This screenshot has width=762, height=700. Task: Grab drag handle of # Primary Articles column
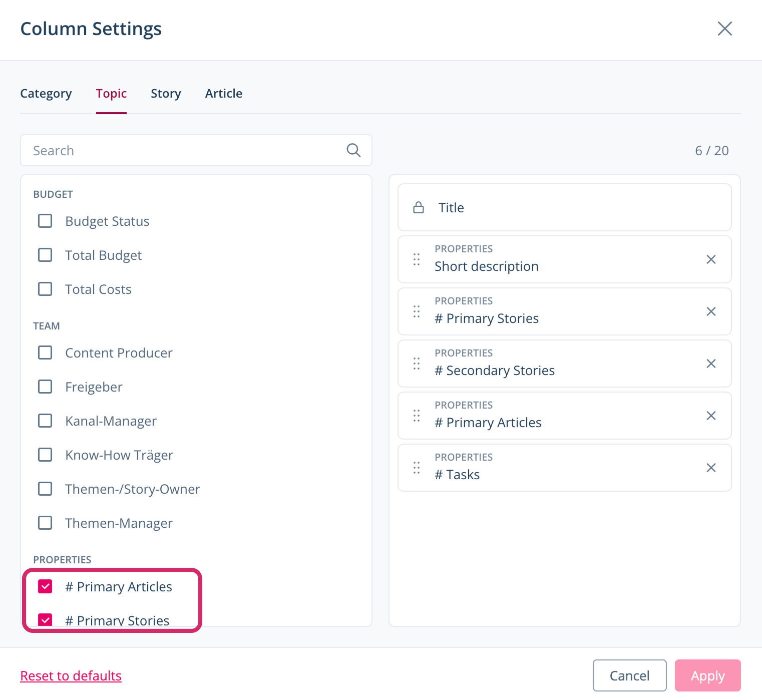pos(417,416)
